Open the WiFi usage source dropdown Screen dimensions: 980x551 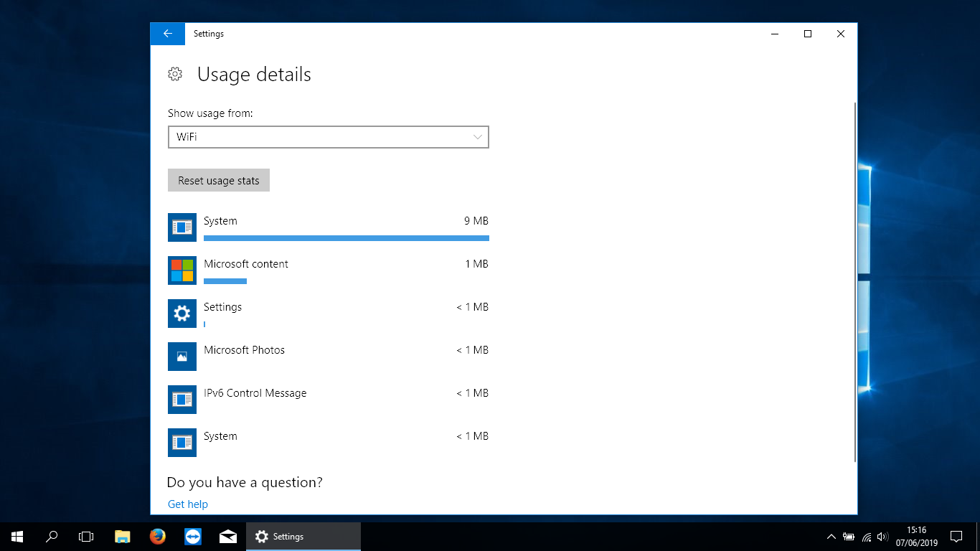329,137
